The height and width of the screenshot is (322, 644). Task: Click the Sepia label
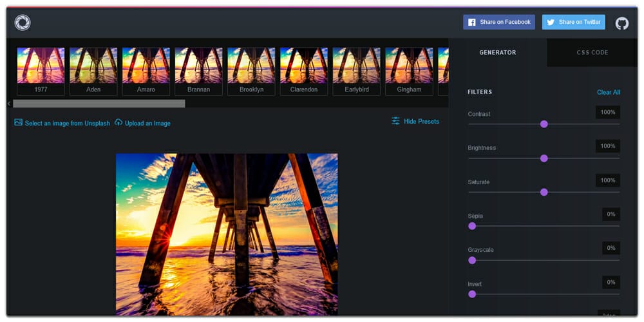[x=475, y=216]
